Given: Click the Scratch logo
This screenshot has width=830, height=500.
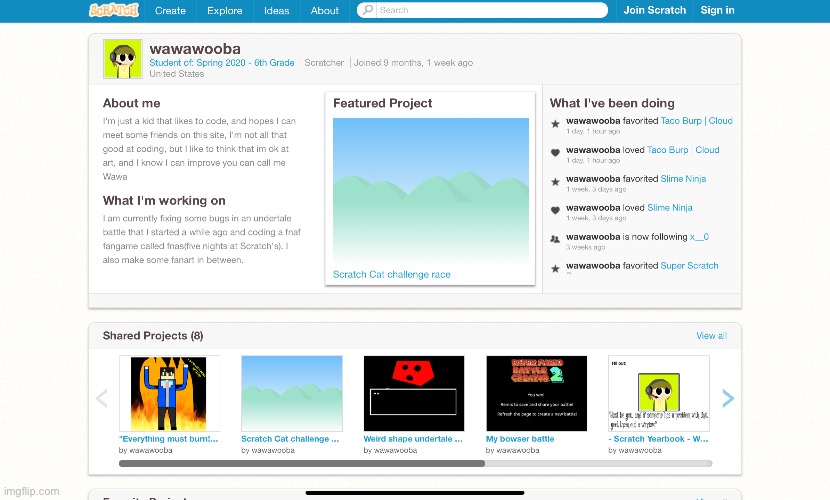Looking at the screenshot, I should pyautogui.click(x=114, y=10).
